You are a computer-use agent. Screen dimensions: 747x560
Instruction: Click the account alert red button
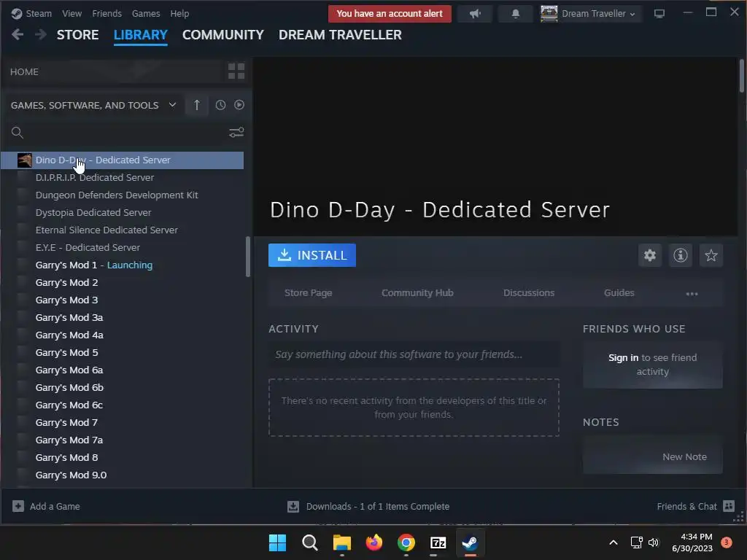point(390,14)
